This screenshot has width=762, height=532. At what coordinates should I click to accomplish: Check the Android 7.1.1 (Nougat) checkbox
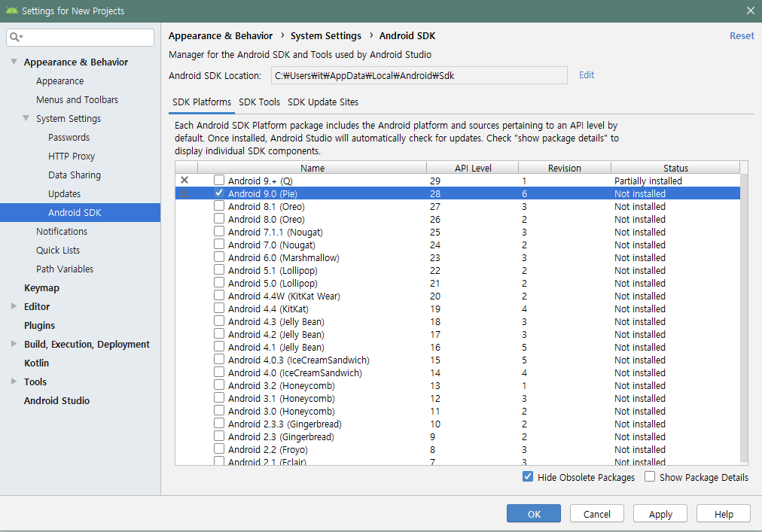point(219,231)
